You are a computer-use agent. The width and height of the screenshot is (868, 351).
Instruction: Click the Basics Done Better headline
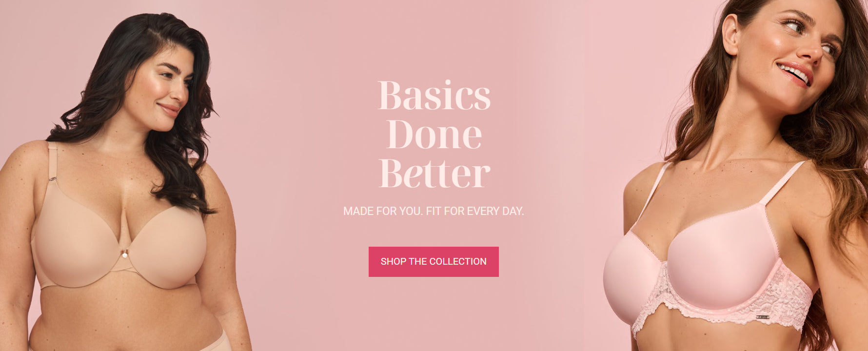pos(434,134)
